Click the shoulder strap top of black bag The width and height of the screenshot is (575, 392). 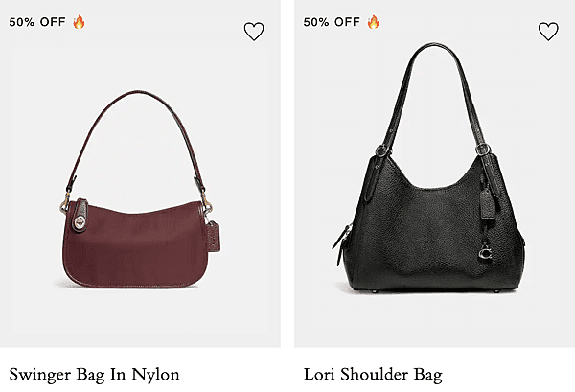pyautogui.click(x=434, y=47)
